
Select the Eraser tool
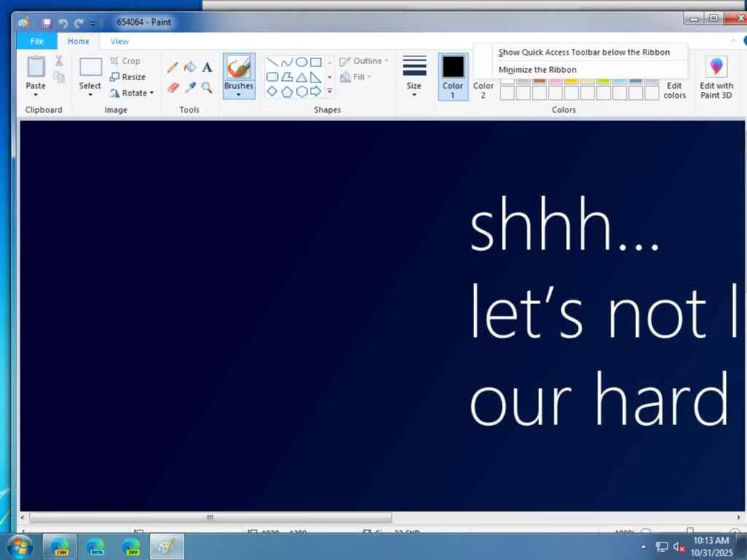pyautogui.click(x=173, y=87)
